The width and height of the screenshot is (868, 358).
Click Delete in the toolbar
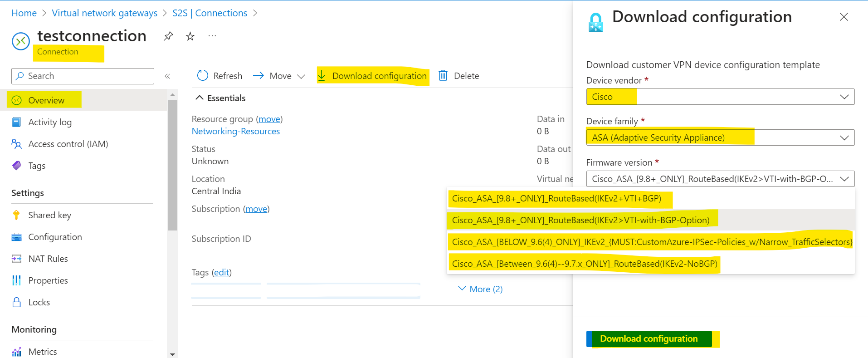pos(458,76)
